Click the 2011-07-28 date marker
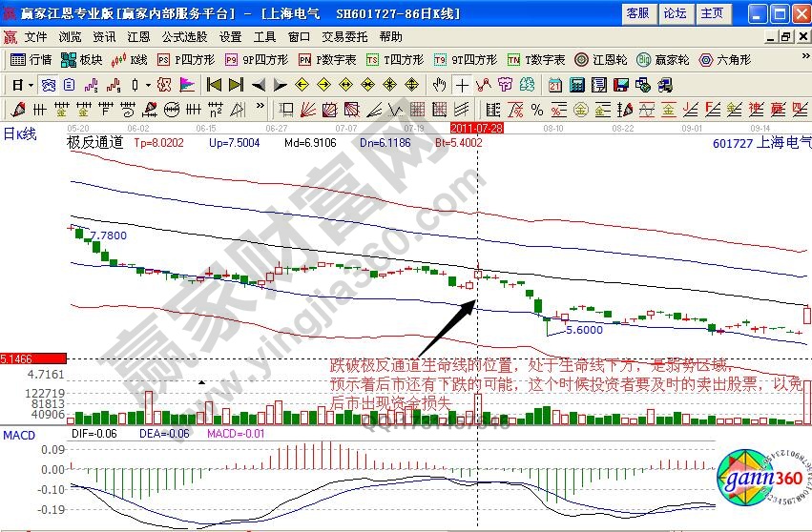Image resolution: width=812 pixels, height=532 pixels. click(476, 128)
